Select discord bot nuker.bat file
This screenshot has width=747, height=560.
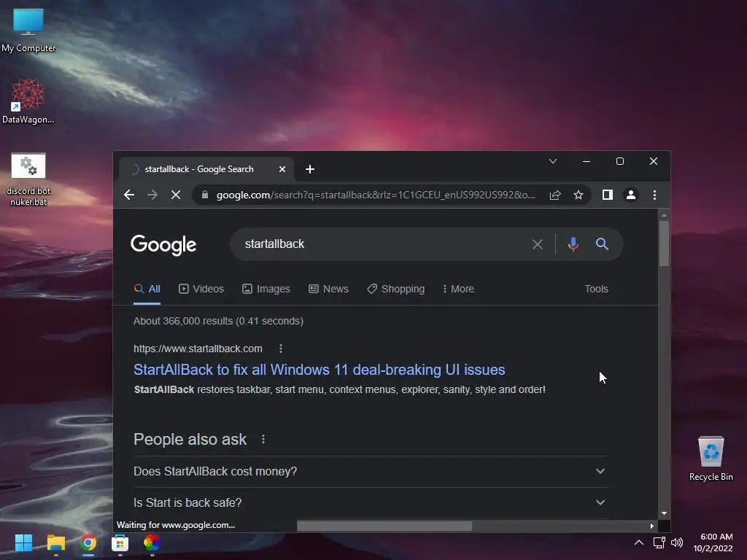click(28, 180)
